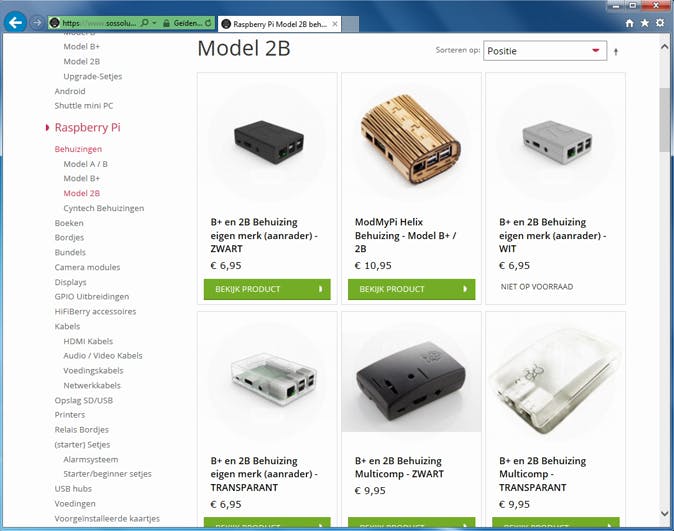Toggle the sort direction arrow
The width and height of the screenshot is (674, 531).
[x=616, y=52]
